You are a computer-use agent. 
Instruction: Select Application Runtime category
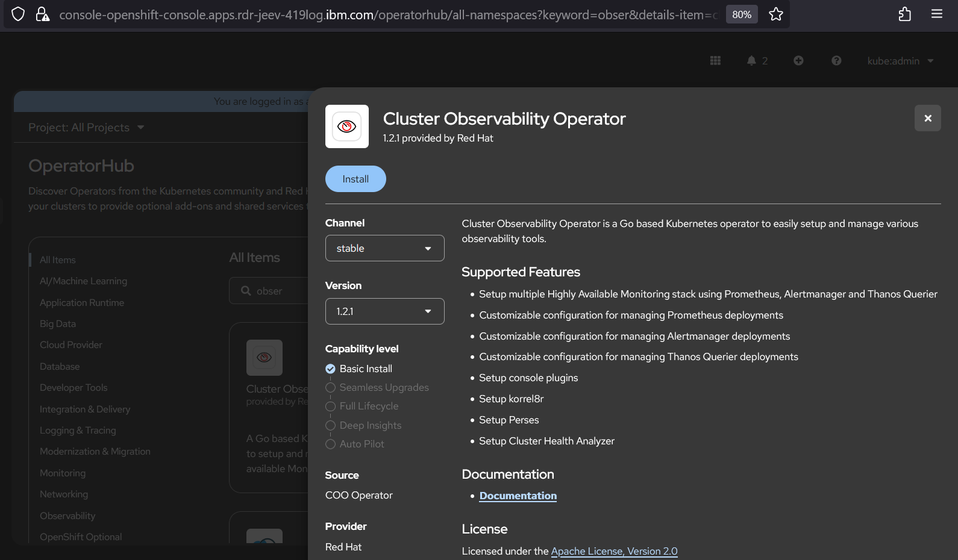tap(82, 303)
